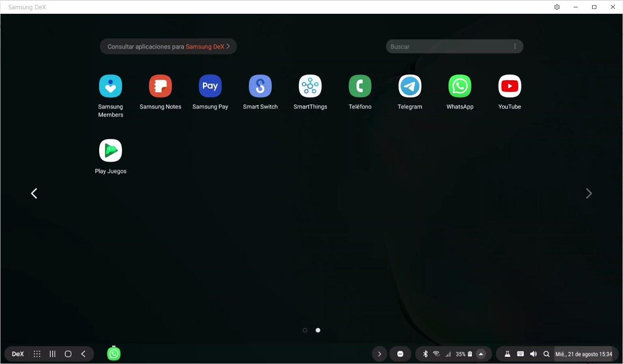Click the Wi-Fi status icon
Image resolution: width=623 pixels, height=364 pixels.
pos(437,354)
